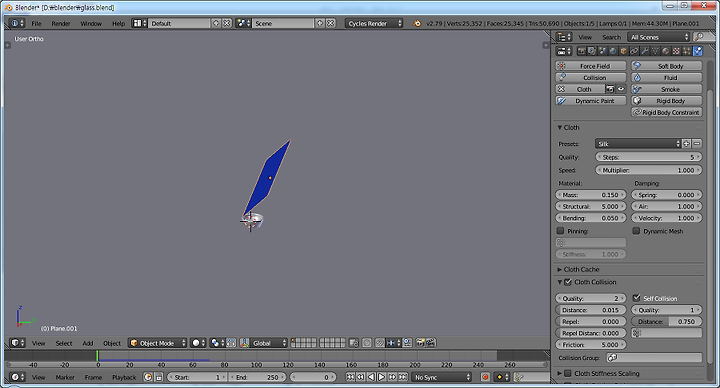Click the Fluid physics button

coord(667,78)
